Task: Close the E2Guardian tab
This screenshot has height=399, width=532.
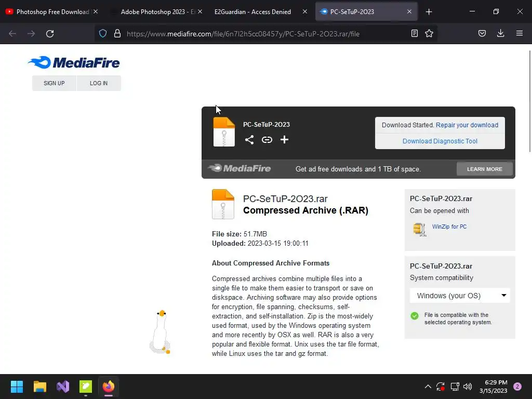Action: point(304,12)
